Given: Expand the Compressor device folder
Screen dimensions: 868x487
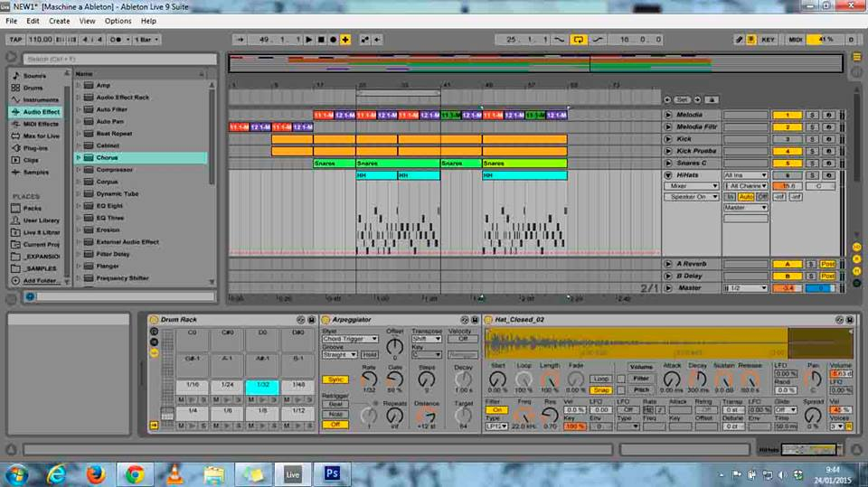Looking at the screenshot, I should click(x=78, y=170).
